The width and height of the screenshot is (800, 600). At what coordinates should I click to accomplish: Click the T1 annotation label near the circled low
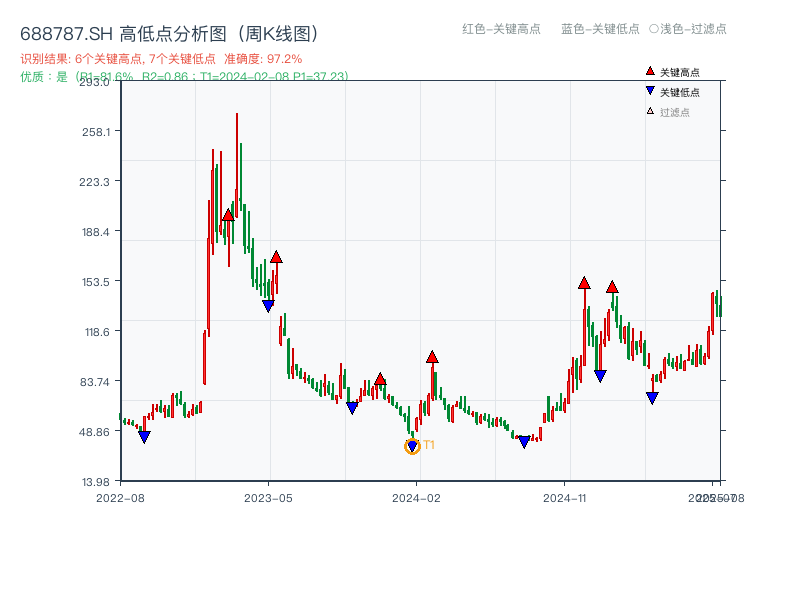pos(428,444)
